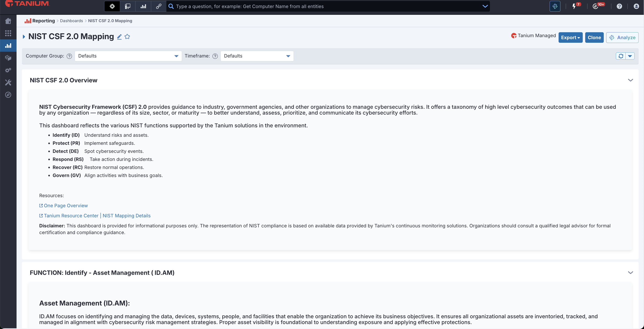
Task: Open the One Page Overview link
Action: click(x=66, y=206)
